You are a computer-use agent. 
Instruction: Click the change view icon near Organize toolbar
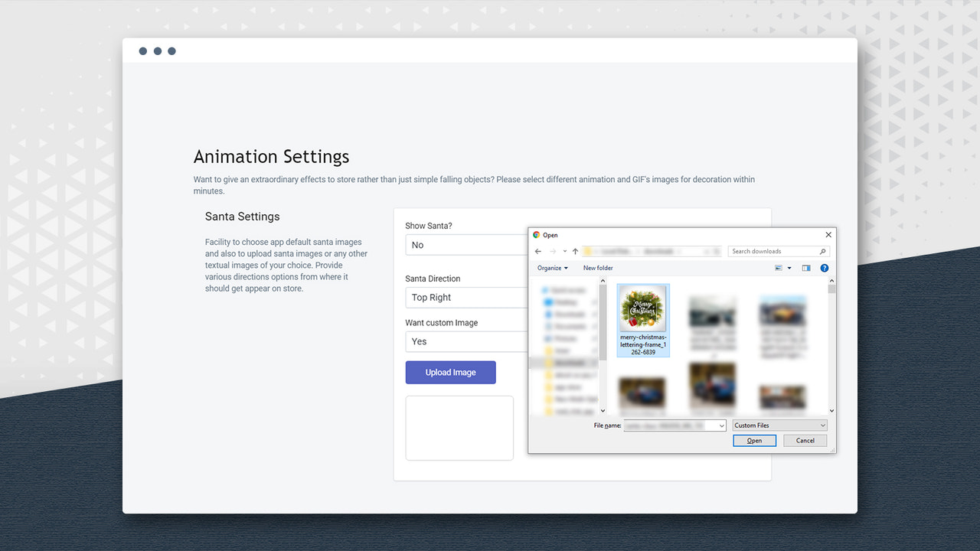coord(779,268)
